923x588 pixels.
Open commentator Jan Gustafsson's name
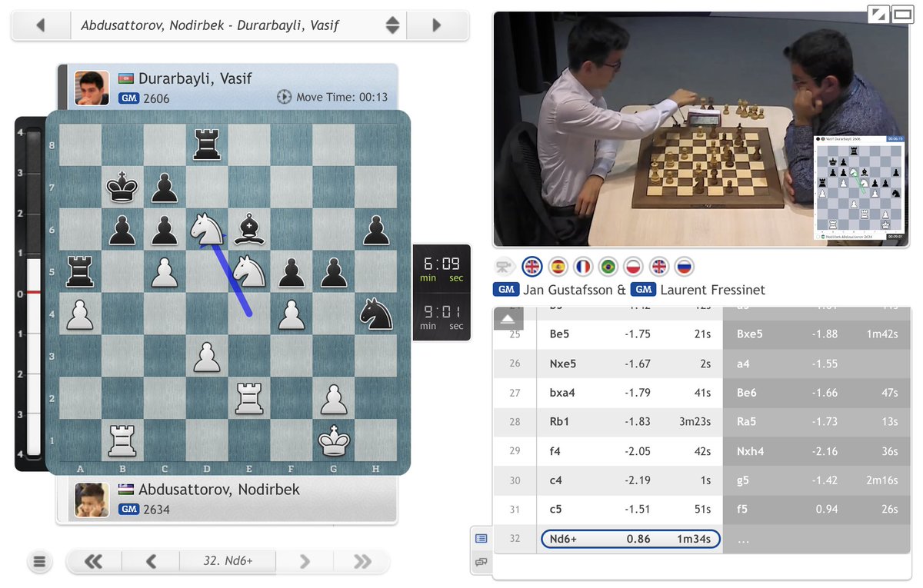[568, 290]
